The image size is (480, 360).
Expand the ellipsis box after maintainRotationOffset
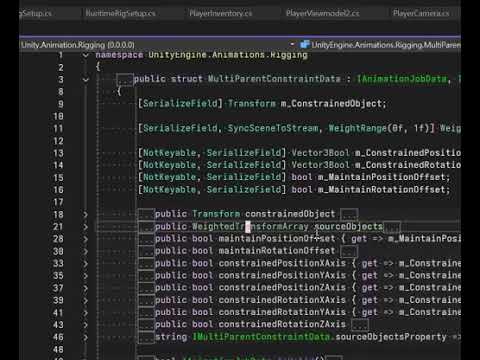click(350, 251)
